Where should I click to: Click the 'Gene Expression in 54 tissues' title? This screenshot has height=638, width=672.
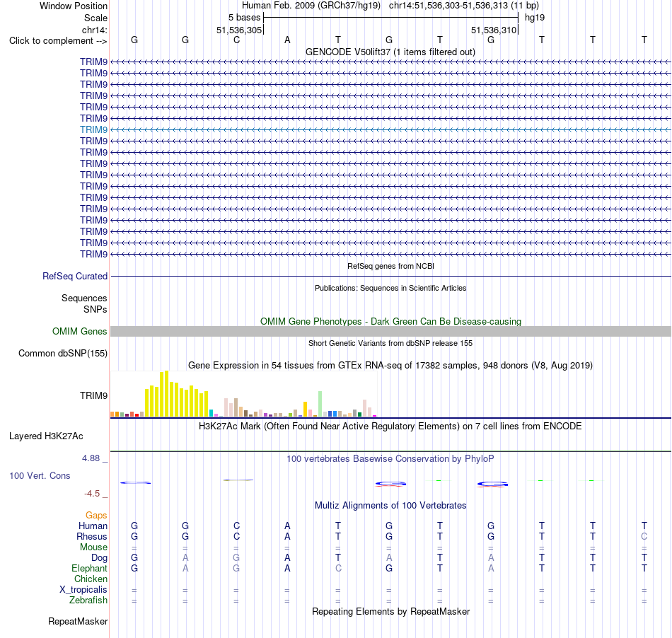point(390,365)
